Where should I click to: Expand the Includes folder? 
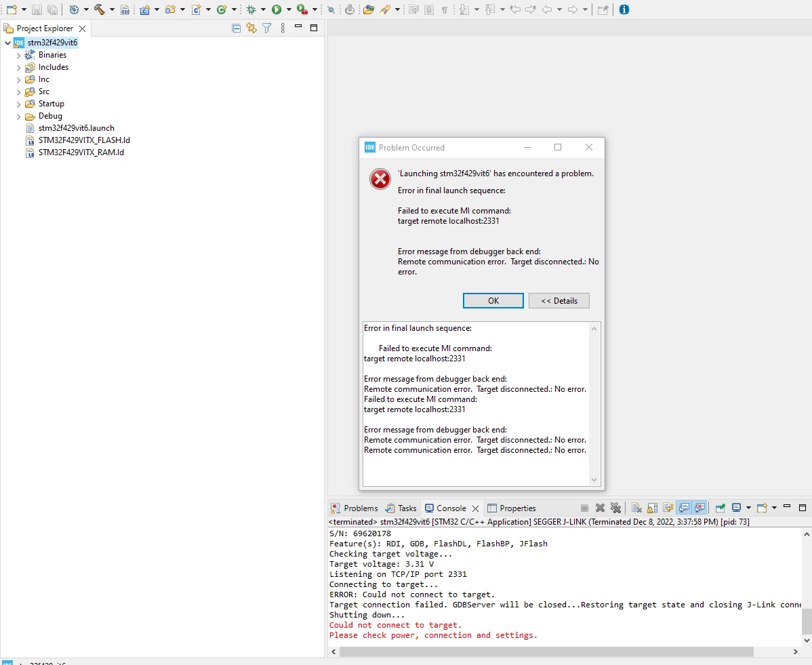click(x=19, y=68)
